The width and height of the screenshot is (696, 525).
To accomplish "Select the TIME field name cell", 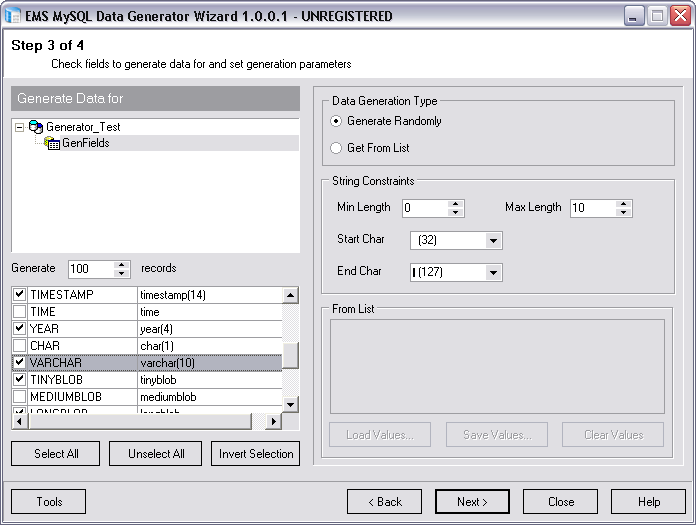I will [83, 312].
